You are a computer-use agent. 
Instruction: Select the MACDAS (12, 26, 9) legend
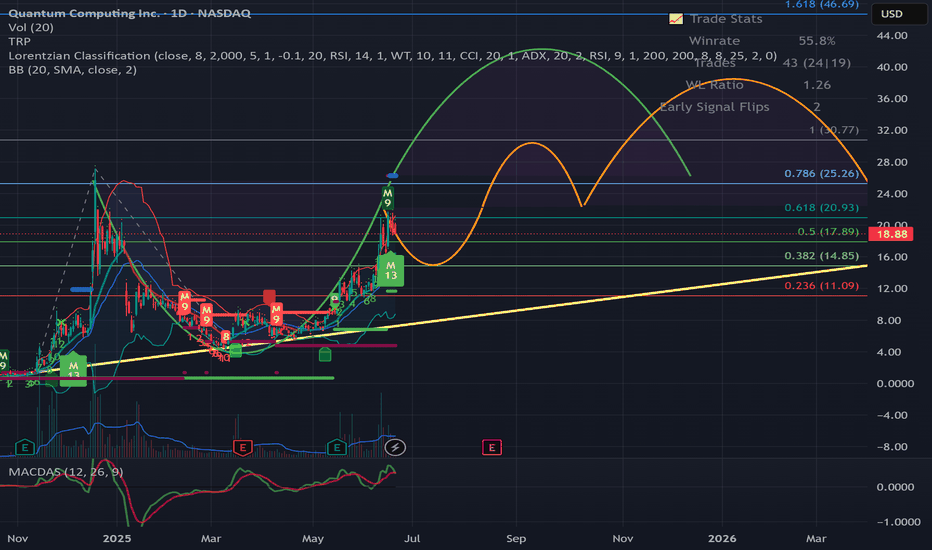[65, 472]
